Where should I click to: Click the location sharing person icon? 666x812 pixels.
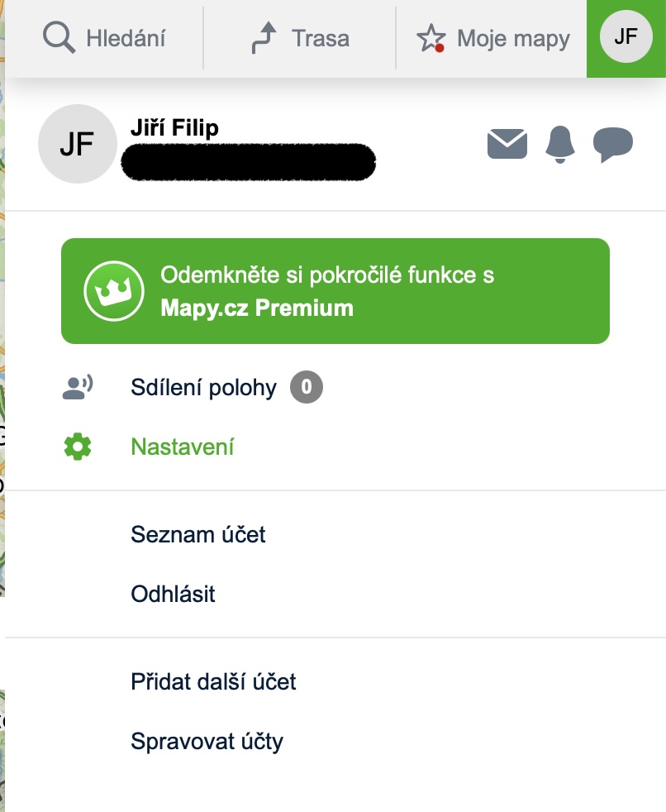coord(78,387)
